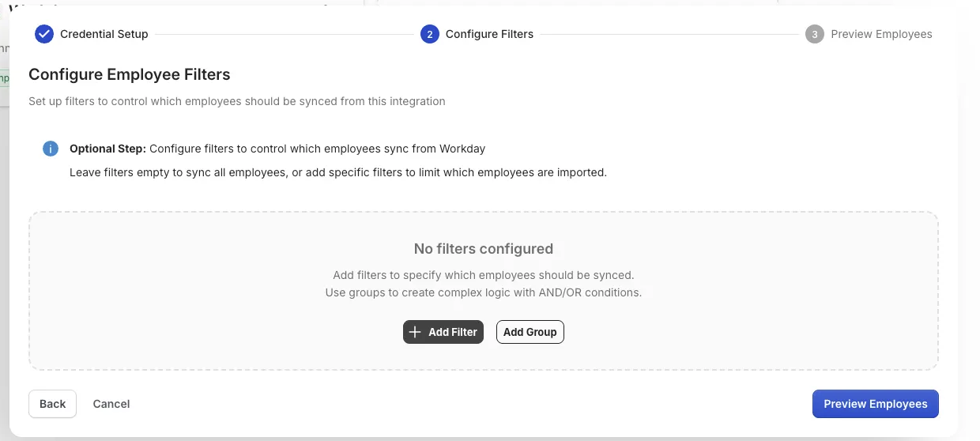Image resolution: width=980 pixels, height=441 pixels.
Task: Select the step 2 circle icon
Action: point(430,34)
